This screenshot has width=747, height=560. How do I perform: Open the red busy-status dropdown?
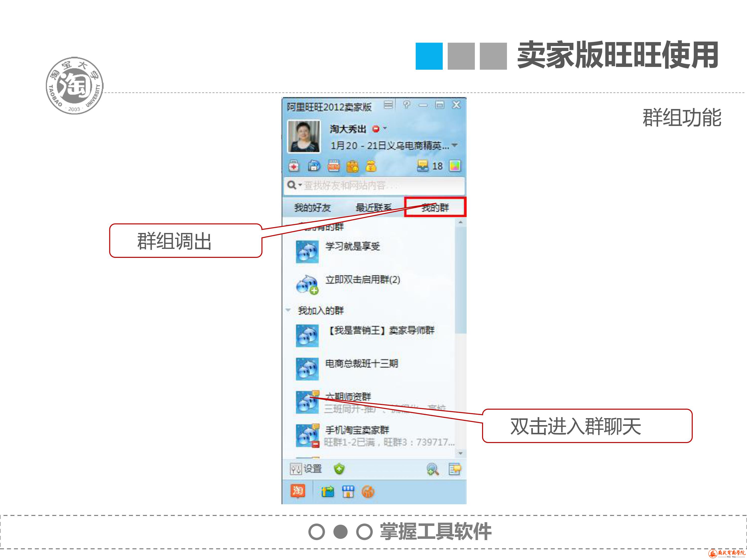(379, 129)
